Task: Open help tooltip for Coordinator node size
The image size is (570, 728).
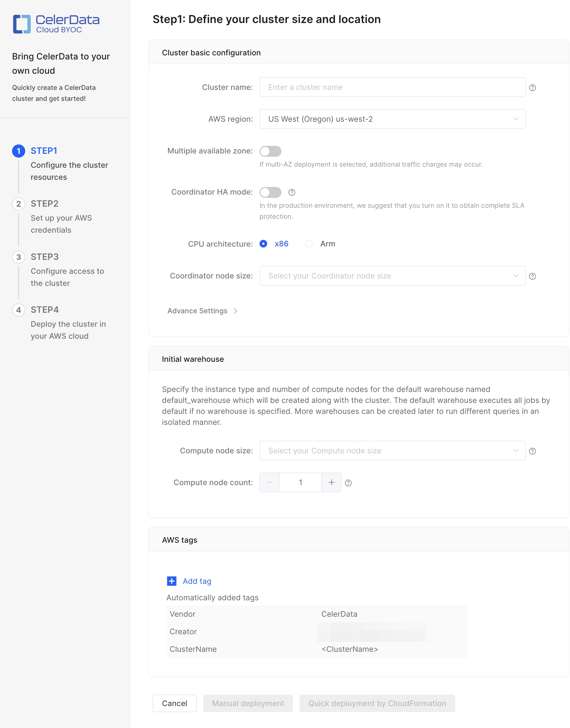Action: point(532,276)
